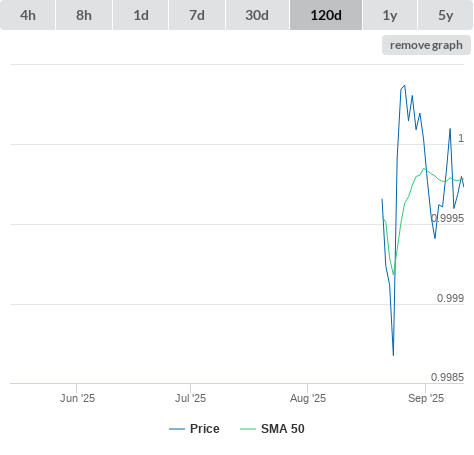Click the Aug '25 axis tick label
Image resolution: width=474 pixels, height=455 pixels.
308,398
